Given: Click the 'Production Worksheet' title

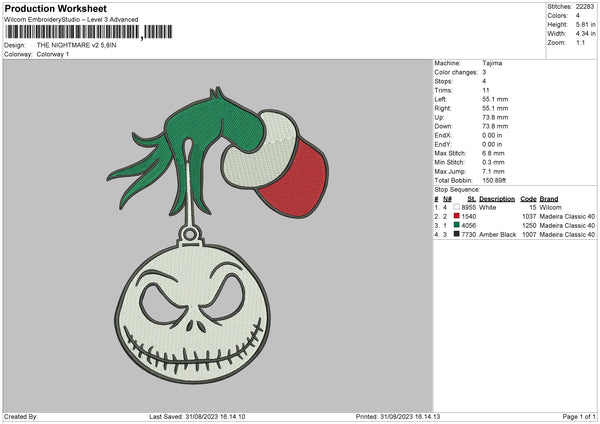Looking at the screenshot, I should click(56, 8).
